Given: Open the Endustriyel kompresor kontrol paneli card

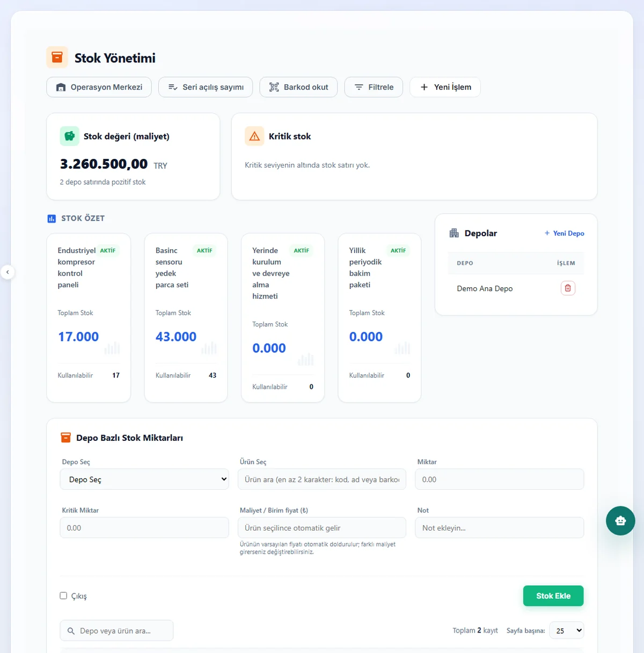Looking at the screenshot, I should pyautogui.click(x=89, y=318).
